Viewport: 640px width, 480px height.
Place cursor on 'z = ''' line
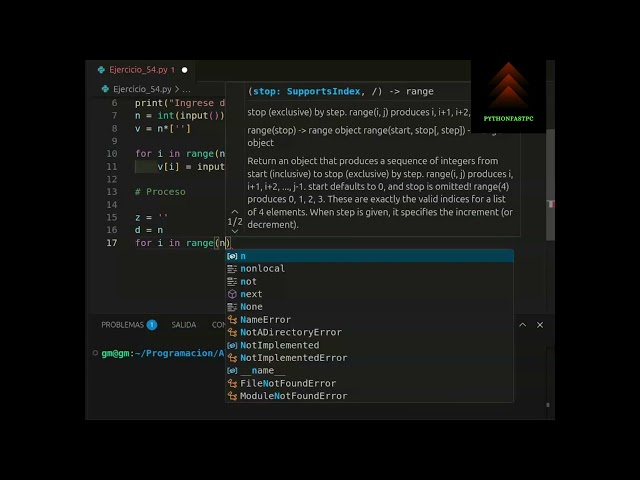point(151,217)
